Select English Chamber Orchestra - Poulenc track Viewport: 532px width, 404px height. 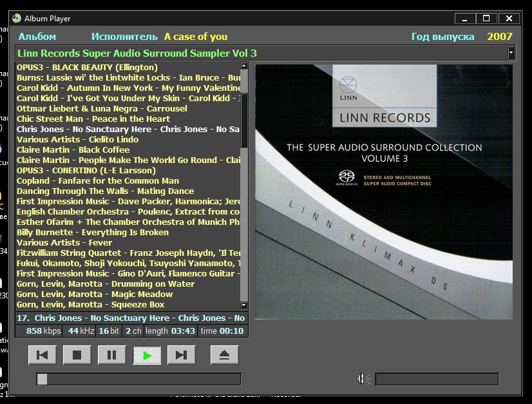coord(128,212)
